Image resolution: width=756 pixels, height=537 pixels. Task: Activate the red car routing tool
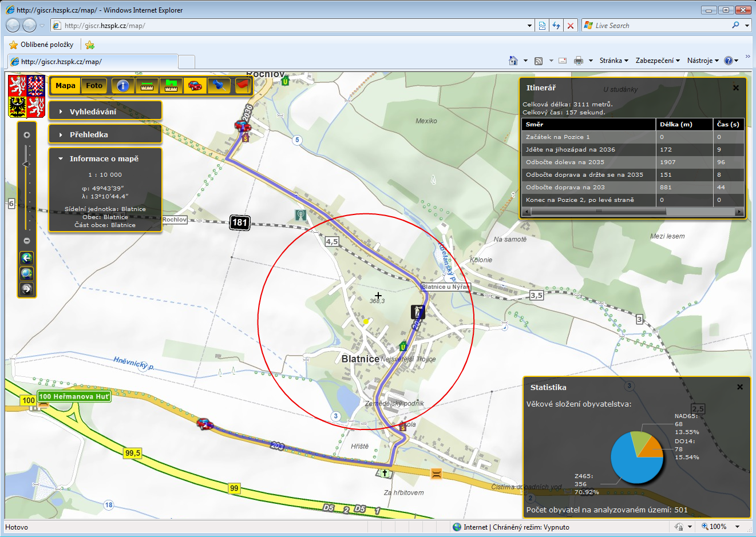point(195,86)
